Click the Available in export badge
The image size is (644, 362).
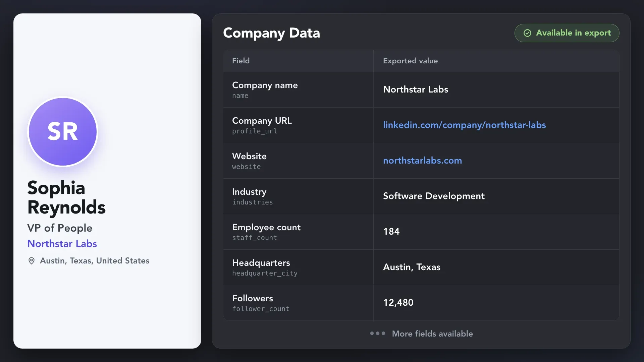(567, 33)
